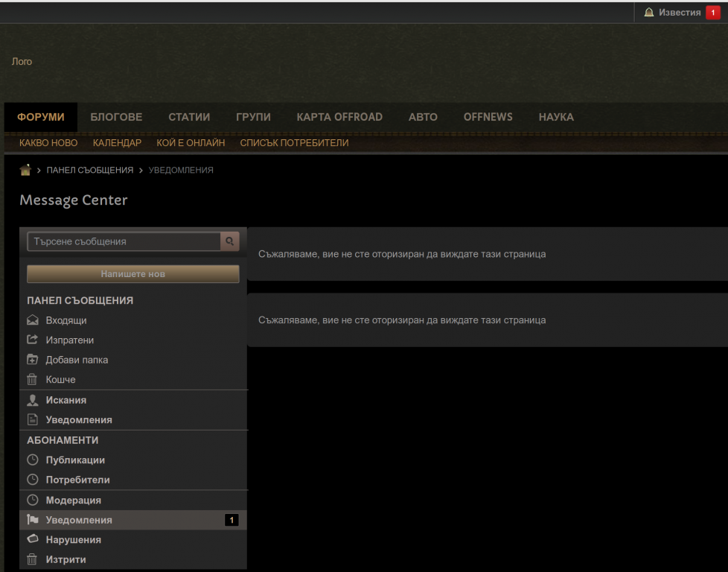Image resolution: width=728 pixels, height=572 pixels.
Task: Open the КАРТА OFFROAD tab
Action: (x=339, y=117)
